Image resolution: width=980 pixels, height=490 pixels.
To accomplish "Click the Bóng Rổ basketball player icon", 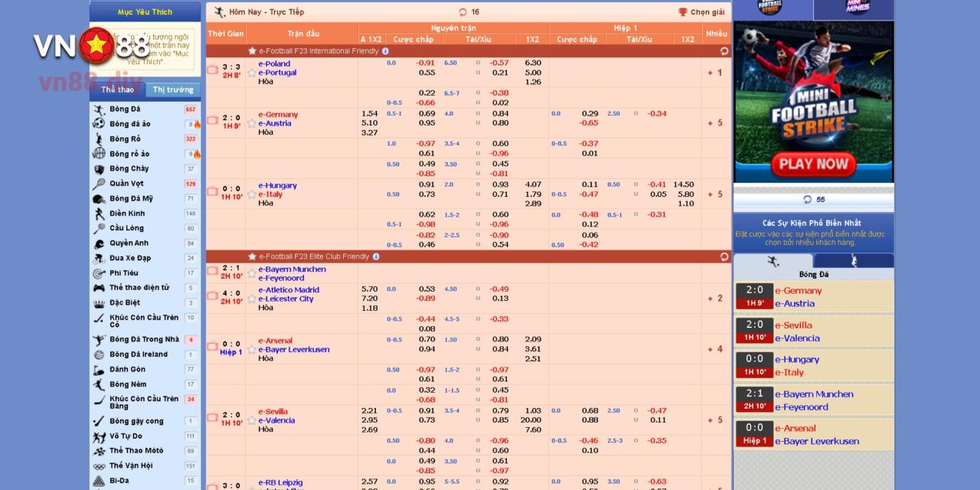I will 99,139.
